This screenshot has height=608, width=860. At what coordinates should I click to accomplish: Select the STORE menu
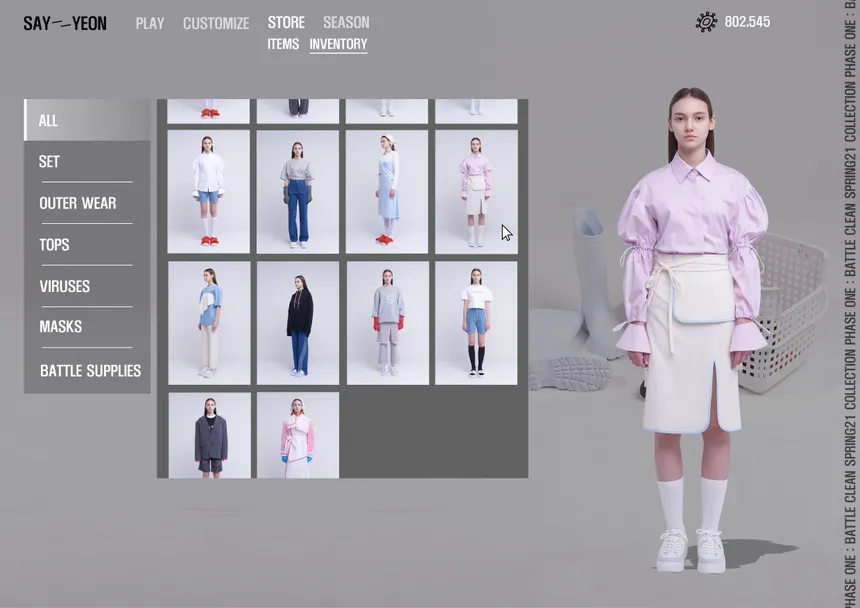pyautogui.click(x=286, y=22)
